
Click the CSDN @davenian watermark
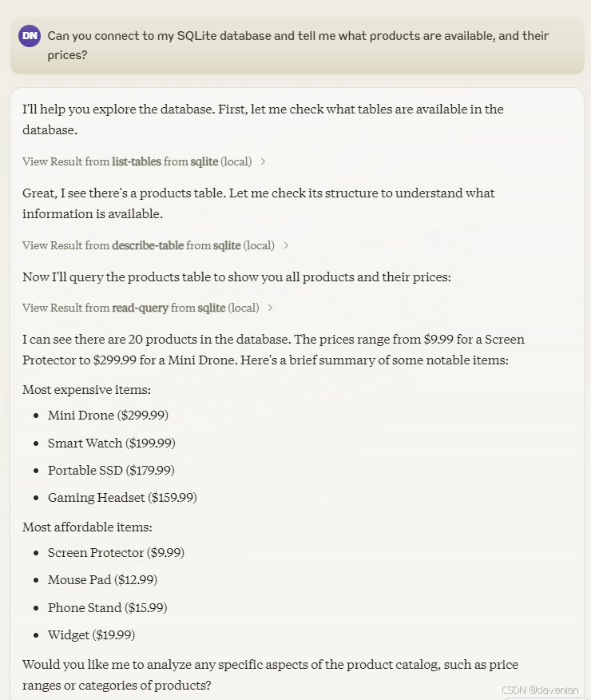click(541, 690)
